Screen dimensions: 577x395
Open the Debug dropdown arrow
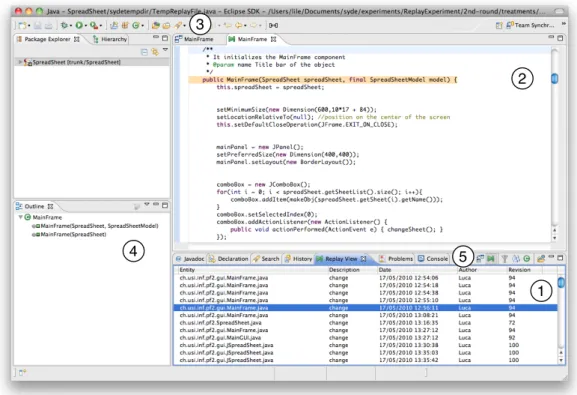point(70,26)
